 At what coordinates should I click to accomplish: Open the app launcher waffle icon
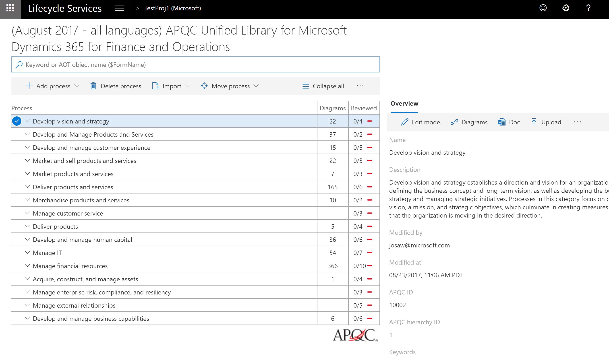[10, 8]
